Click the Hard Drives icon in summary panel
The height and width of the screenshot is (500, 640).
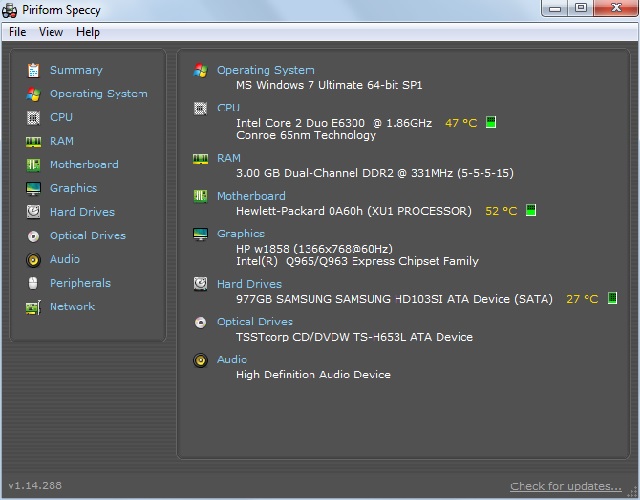coord(200,284)
